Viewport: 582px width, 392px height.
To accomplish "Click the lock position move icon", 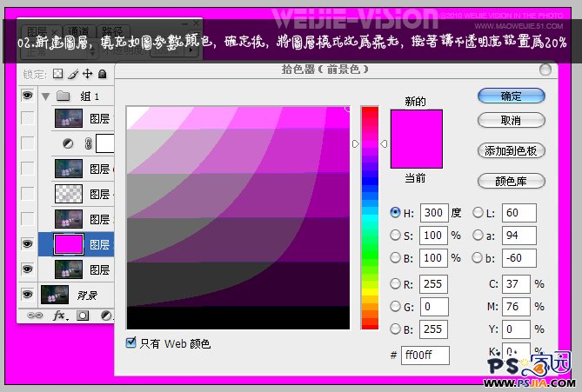I will click(x=87, y=73).
